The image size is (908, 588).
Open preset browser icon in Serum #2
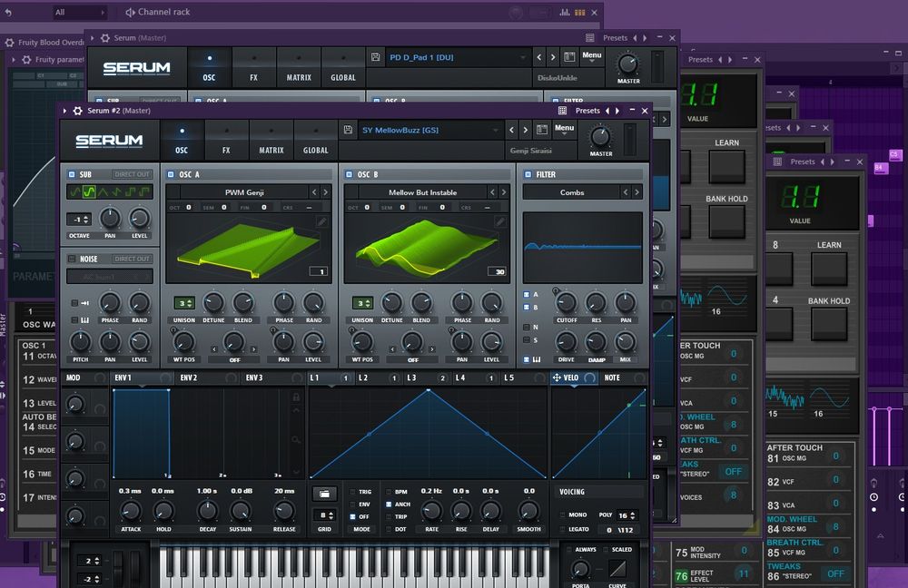(541, 130)
